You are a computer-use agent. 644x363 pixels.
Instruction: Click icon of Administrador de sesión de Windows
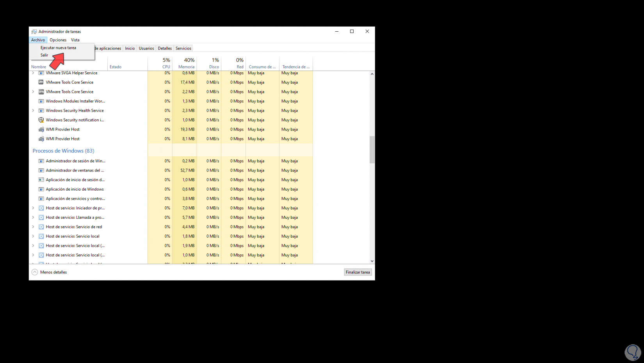[41, 161]
